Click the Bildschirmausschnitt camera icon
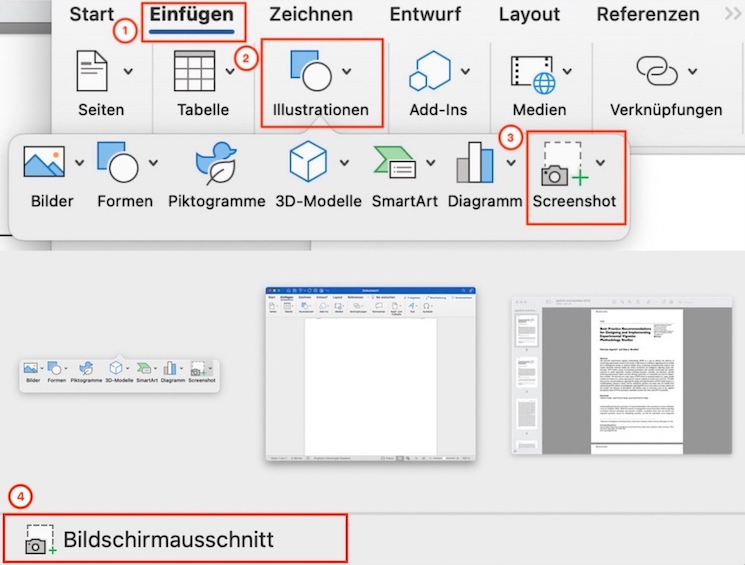This screenshot has width=745, height=565. click(41, 540)
